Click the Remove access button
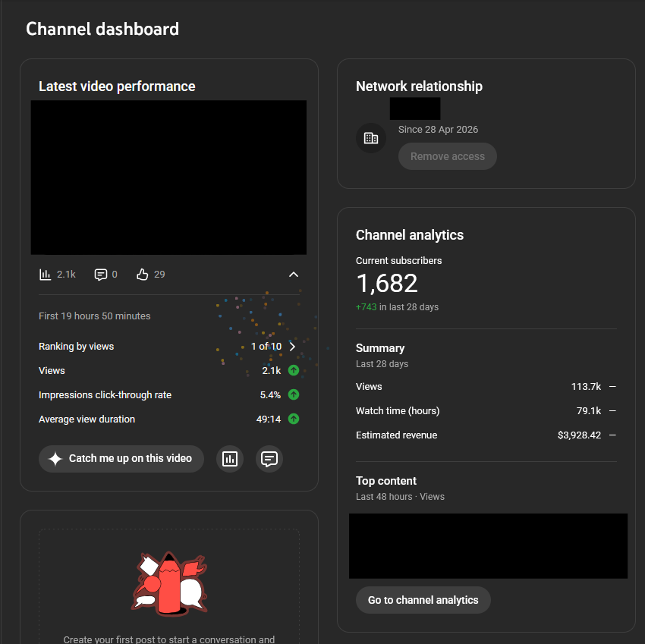The height and width of the screenshot is (644, 645). click(448, 156)
